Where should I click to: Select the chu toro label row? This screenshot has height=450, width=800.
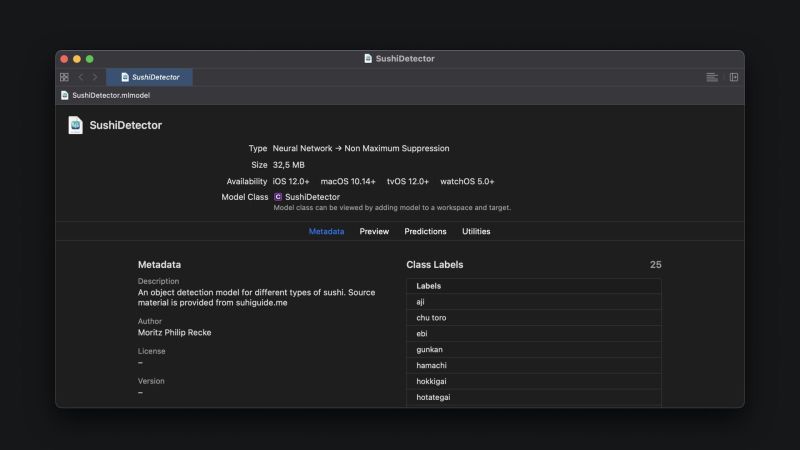click(x=534, y=318)
